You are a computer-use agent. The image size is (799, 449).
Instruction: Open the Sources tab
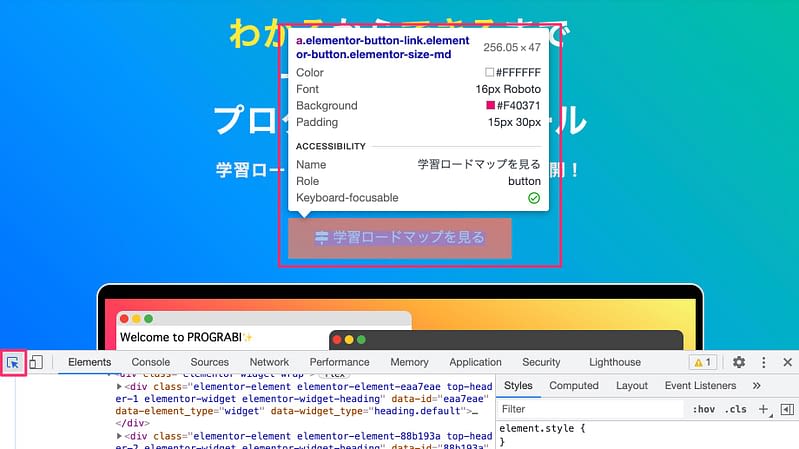pos(209,362)
